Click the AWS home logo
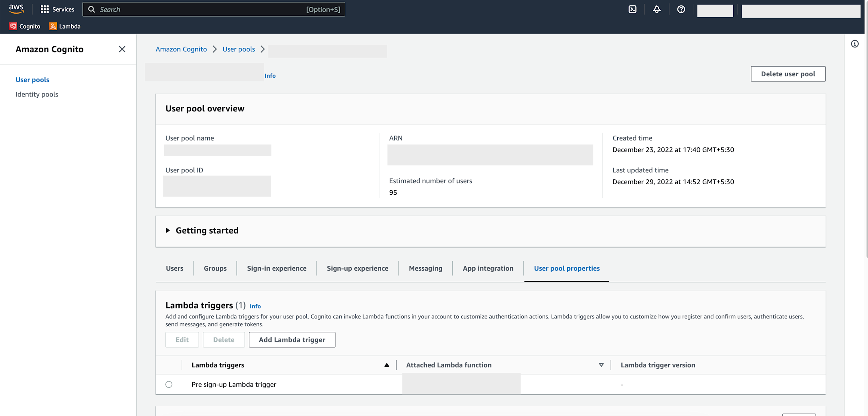This screenshot has height=416, width=868. pyautogui.click(x=16, y=9)
